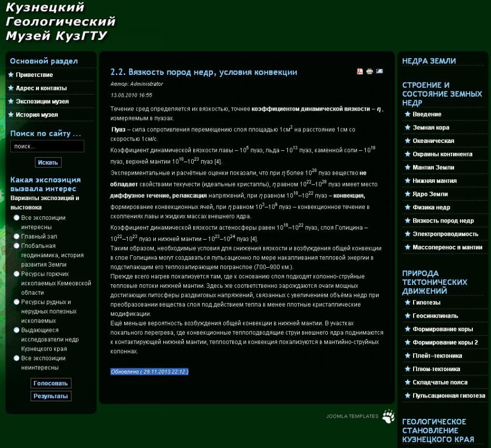
Task: Select 'Все экспозиции интересны' radio button
Action: coord(17,218)
